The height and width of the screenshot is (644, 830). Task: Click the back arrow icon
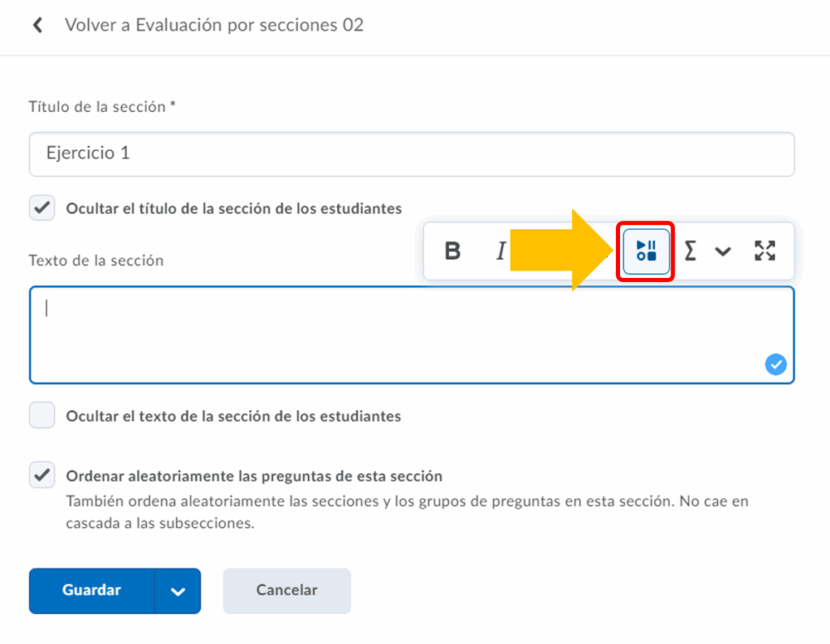(37, 25)
